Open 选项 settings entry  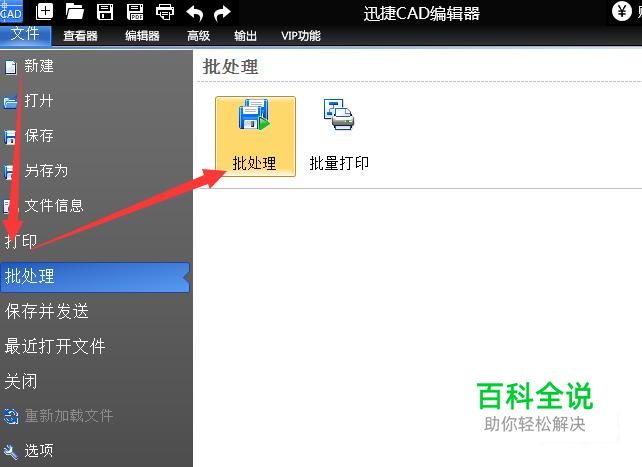click(39, 451)
